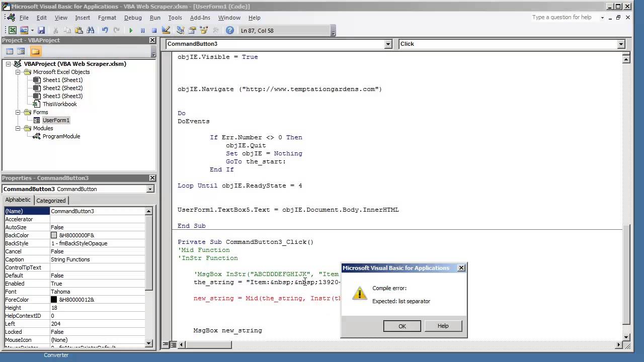Toggle Design Mode icon
This screenshot has height=362, width=644.
click(166, 30)
